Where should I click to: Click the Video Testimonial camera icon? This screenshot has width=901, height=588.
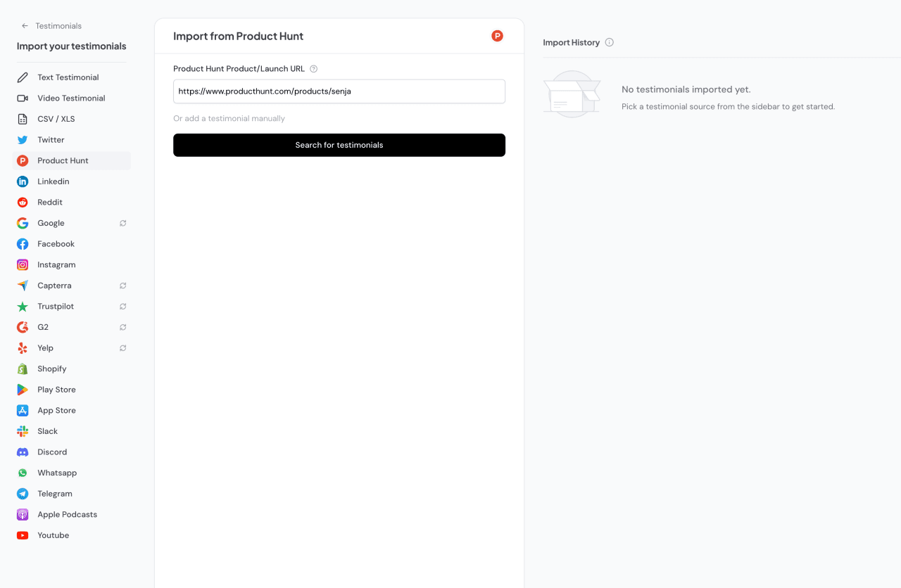click(23, 98)
